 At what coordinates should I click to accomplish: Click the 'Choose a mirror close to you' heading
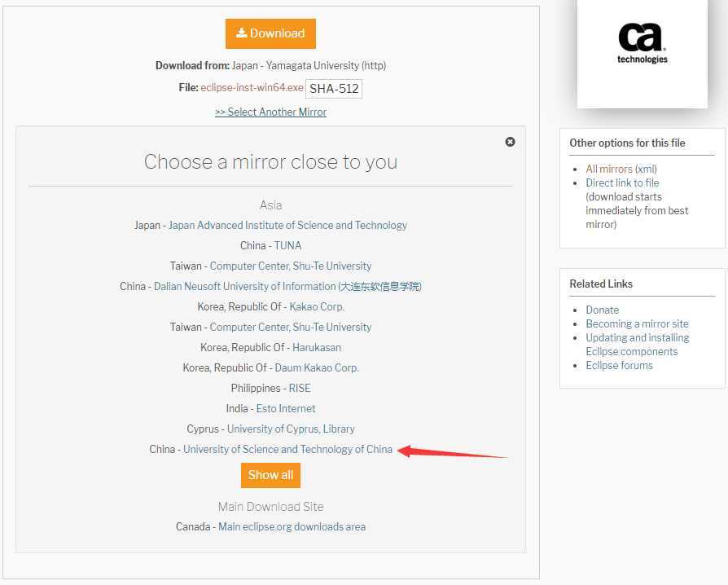pos(270,161)
